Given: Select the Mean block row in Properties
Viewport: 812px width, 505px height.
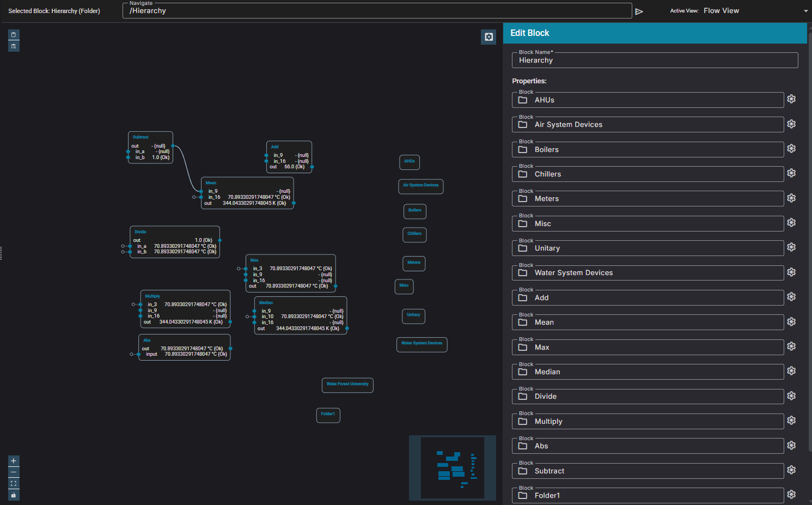Looking at the screenshot, I should coord(648,323).
